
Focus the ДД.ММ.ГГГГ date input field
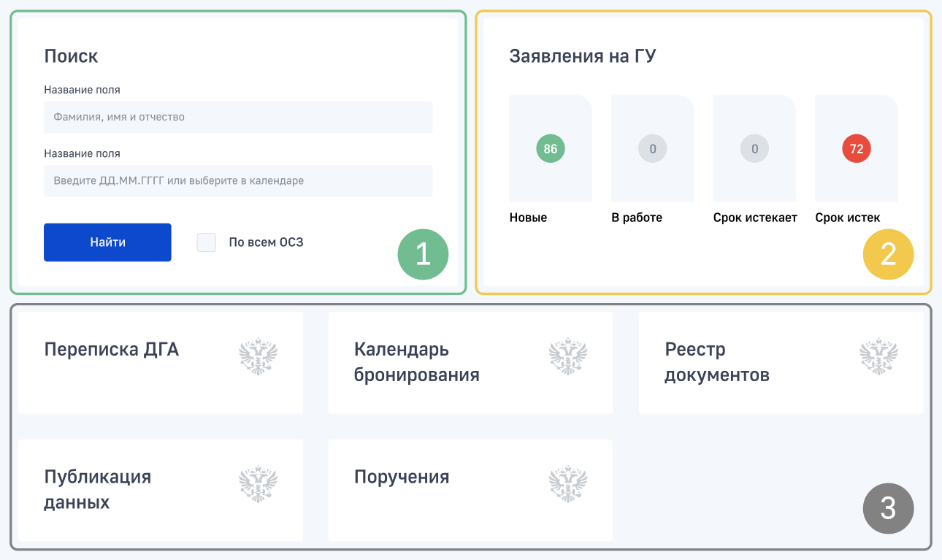tap(238, 180)
